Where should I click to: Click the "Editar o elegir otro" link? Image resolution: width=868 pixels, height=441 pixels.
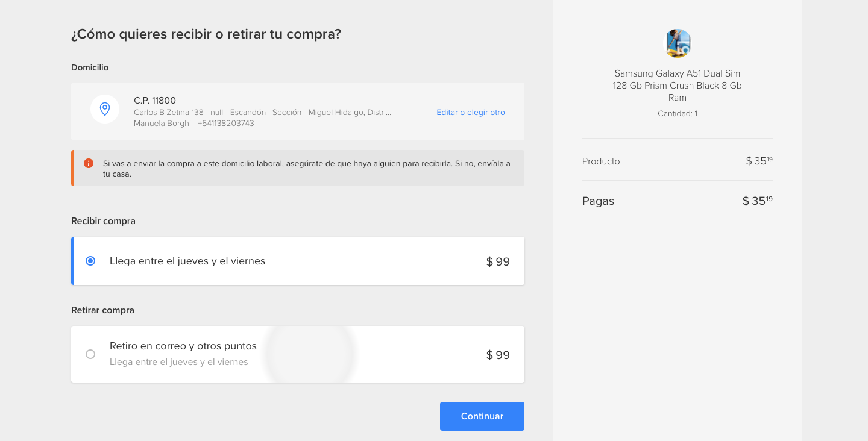pyautogui.click(x=470, y=113)
